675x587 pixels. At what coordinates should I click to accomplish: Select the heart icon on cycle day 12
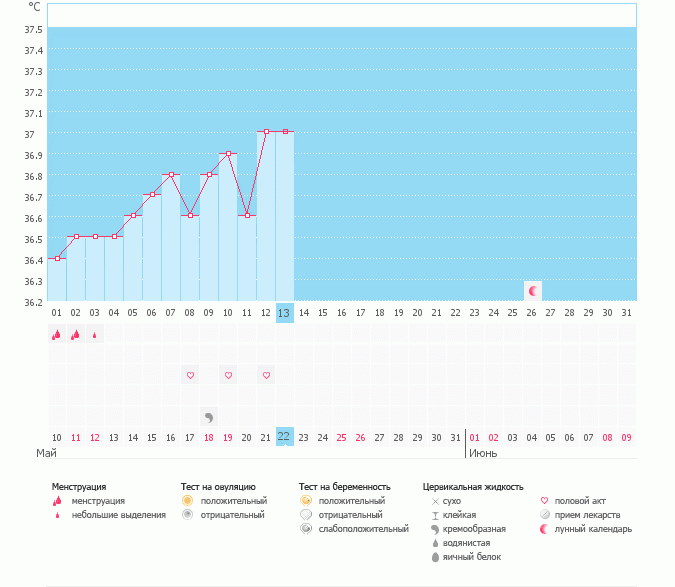pyautogui.click(x=266, y=375)
